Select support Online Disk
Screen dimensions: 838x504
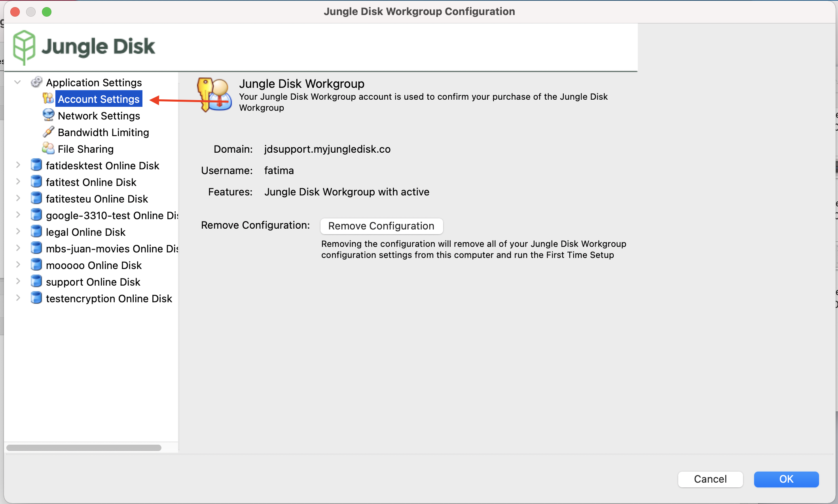[93, 282]
